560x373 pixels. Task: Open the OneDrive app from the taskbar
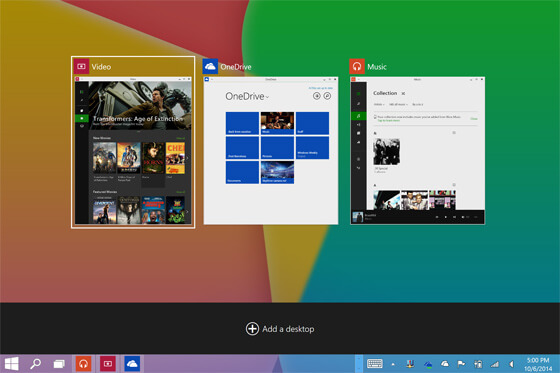point(132,364)
